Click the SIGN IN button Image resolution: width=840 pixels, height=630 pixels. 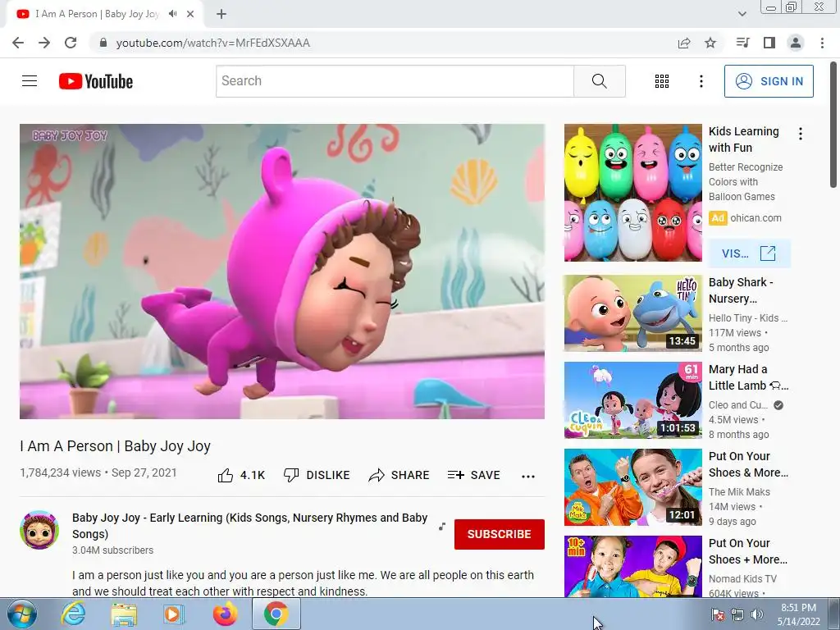pyautogui.click(x=769, y=81)
